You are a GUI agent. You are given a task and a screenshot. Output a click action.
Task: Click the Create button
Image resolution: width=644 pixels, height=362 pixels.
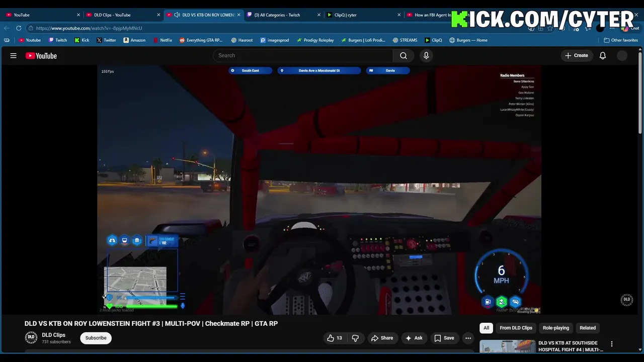point(577,56)
